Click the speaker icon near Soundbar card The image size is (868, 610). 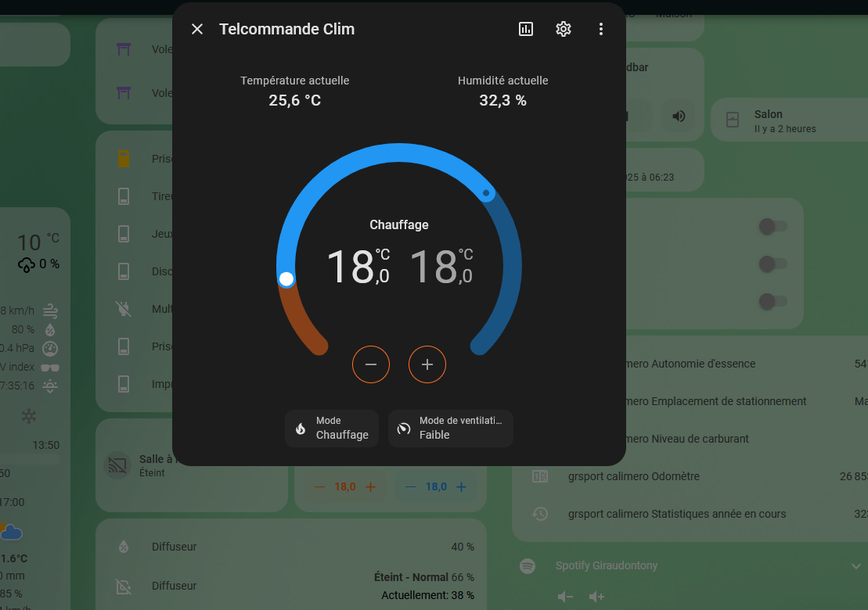tap(679, 116)
